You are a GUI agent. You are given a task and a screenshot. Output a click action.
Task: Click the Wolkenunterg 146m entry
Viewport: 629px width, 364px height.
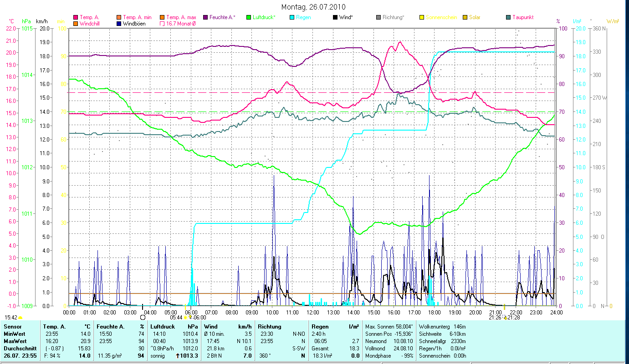pos(443,327)
